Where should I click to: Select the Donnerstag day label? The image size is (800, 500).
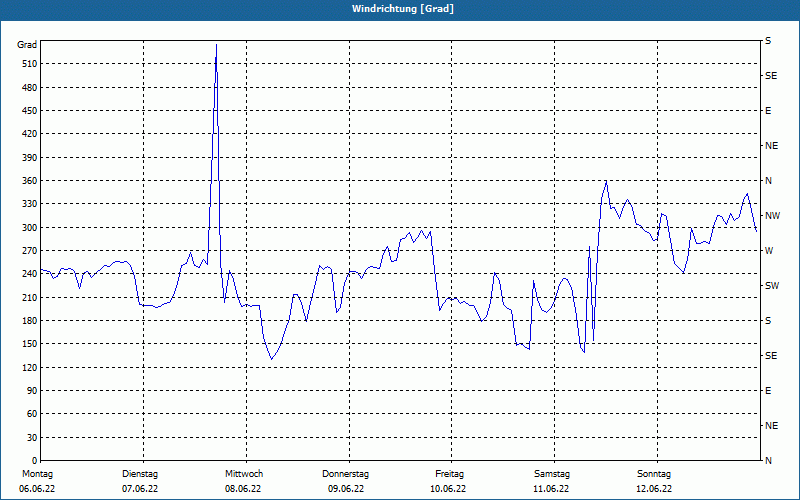pyautogui.click(x=345, y=474)
